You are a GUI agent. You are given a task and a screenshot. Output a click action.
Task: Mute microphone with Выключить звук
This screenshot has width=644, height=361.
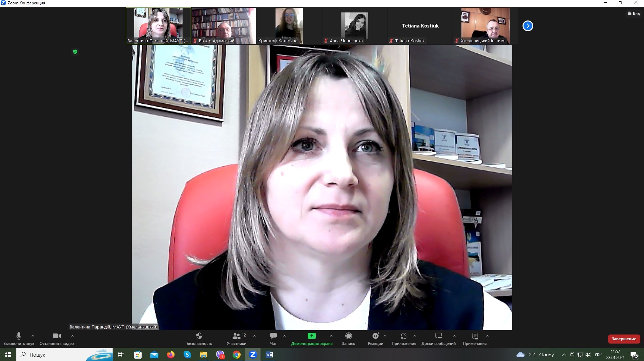click(19, 336)
